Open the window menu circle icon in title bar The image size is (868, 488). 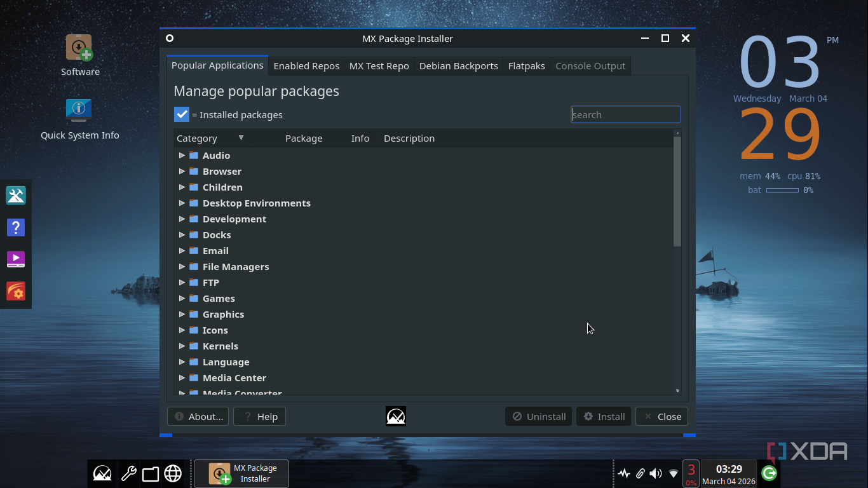click(x=170, y=38)
